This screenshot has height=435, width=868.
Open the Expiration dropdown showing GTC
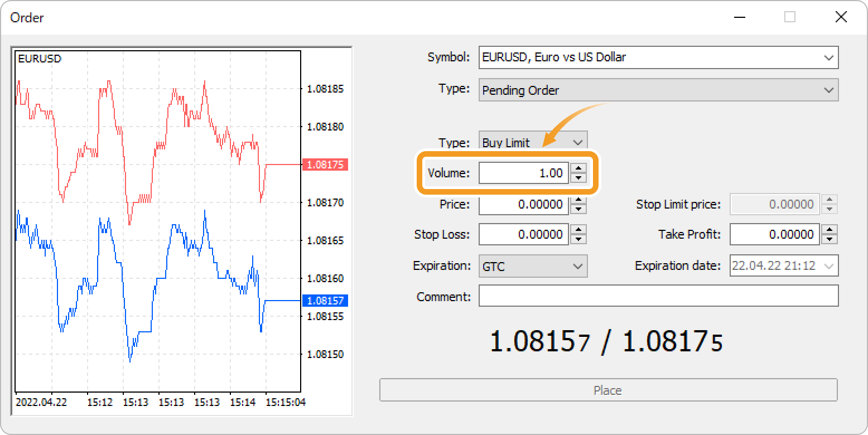[x=533, y=266]
